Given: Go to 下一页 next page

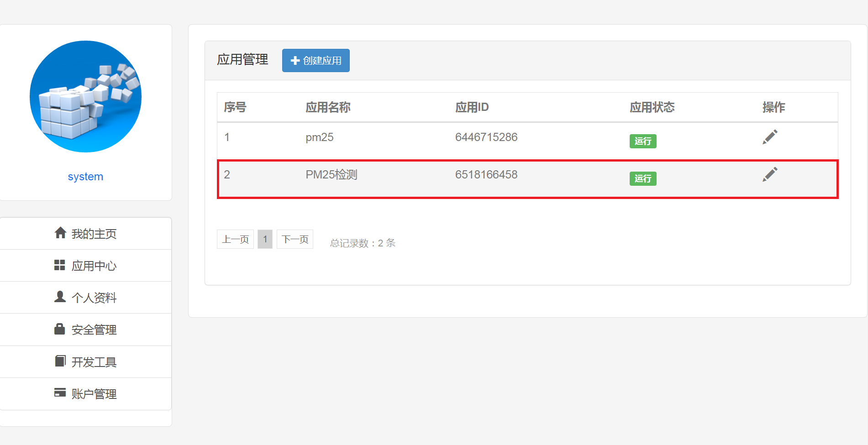Looking at the screenshot, I should click(295, 239).
